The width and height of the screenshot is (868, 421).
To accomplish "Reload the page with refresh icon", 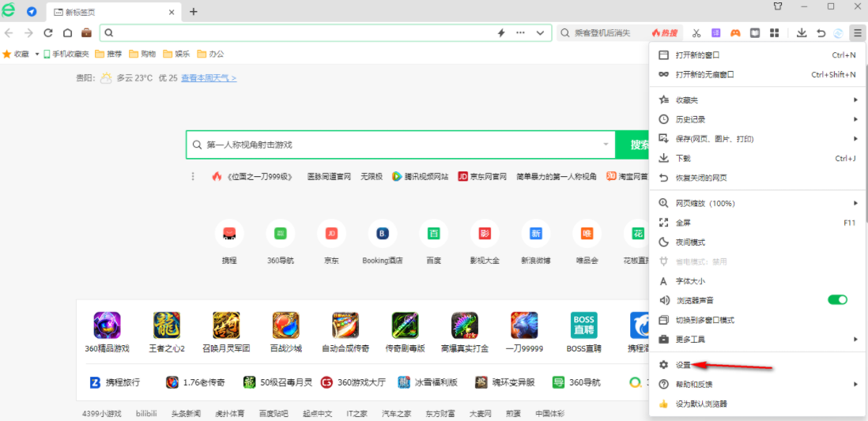I will tap(48, 33).
